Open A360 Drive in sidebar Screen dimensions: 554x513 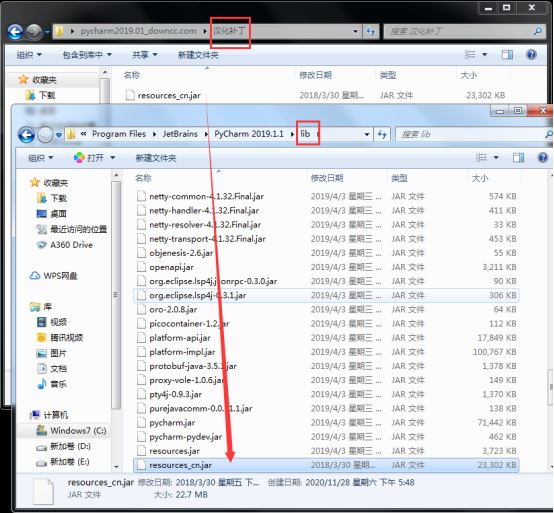point(71,245)
